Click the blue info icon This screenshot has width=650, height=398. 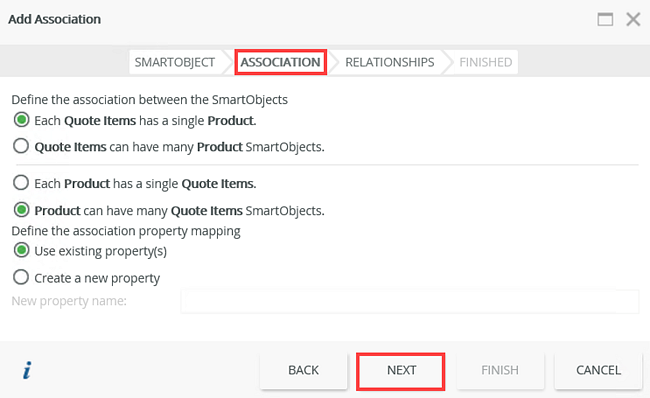[27, 370]
